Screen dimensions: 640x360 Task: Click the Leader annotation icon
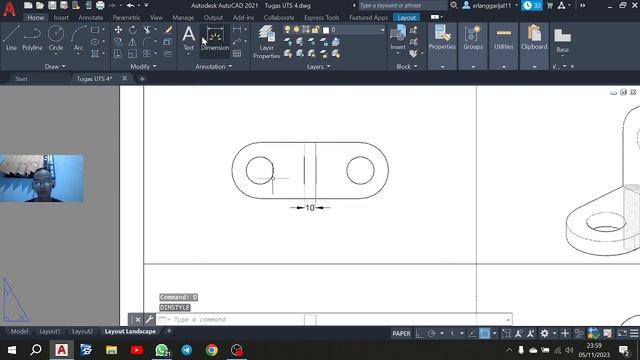coord(237,42)
